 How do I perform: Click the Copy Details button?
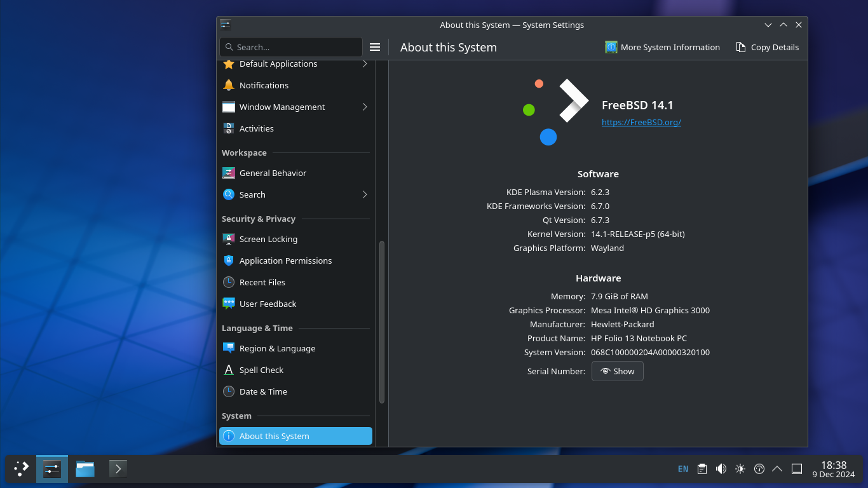pyautogui.click(x=767, y=47)
